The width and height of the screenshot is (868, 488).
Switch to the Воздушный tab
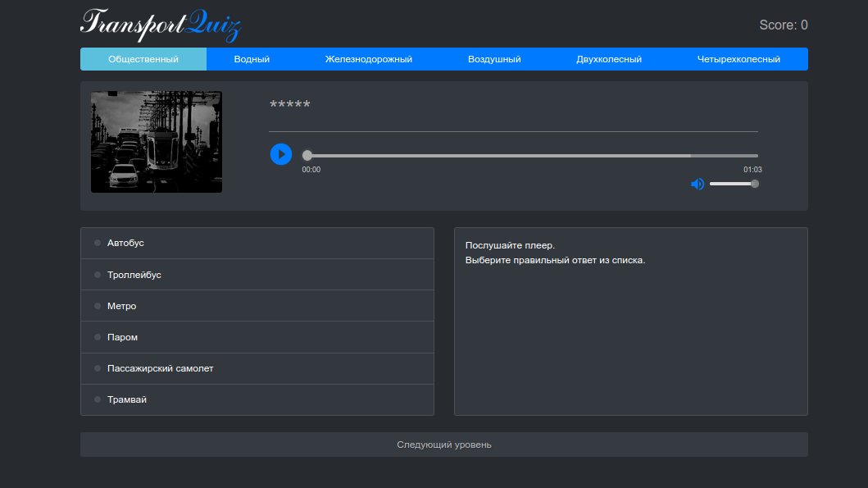[x=493, y=58]
